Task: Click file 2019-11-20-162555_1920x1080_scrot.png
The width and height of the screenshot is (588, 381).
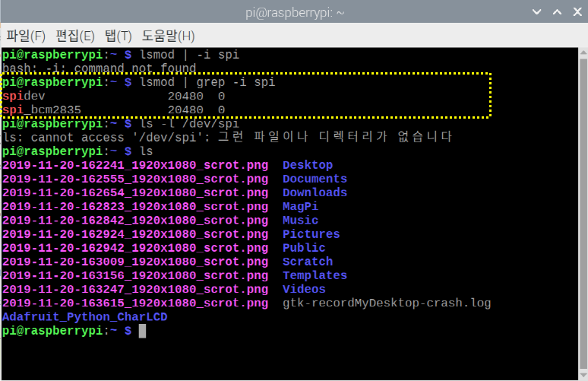Action: point(135,179)
